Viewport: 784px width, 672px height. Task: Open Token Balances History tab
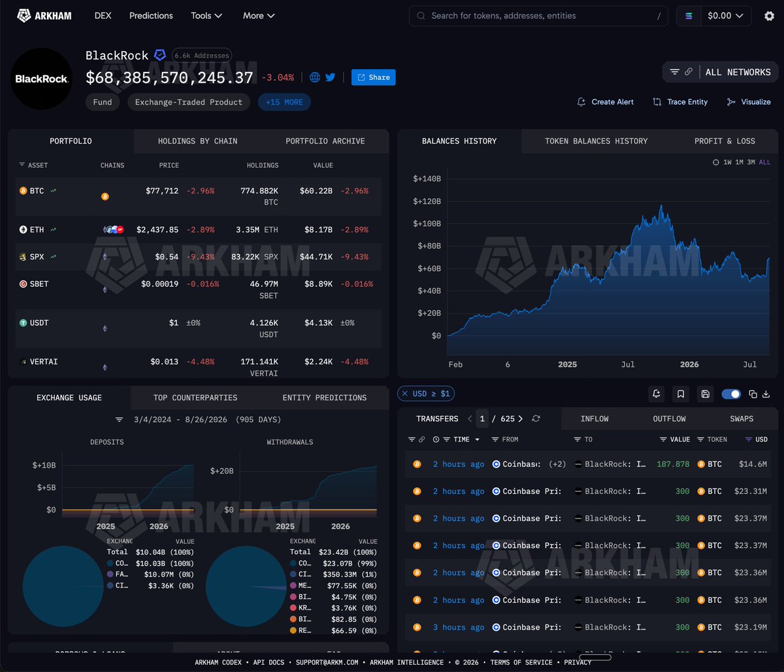click(x=596, y=141)
